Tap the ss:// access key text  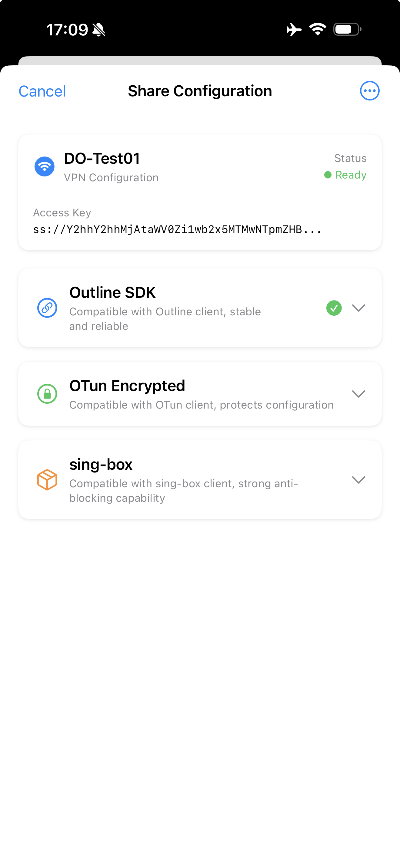[177, 229]
